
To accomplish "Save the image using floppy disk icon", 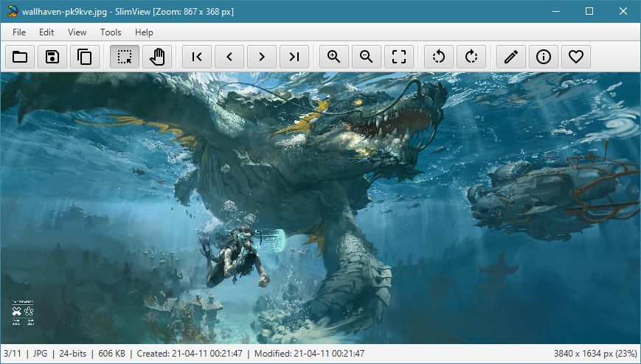I will tap(52, 57).
